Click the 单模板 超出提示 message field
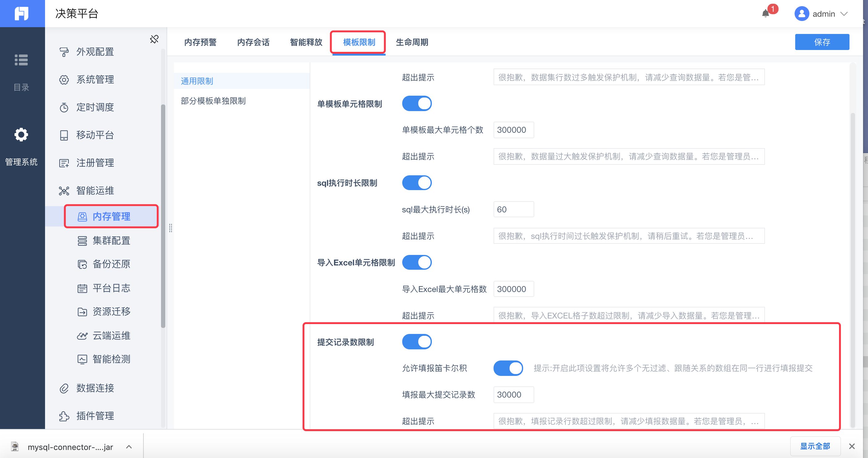The height and width of the screenshot is (458, 868). click(629, 156)
